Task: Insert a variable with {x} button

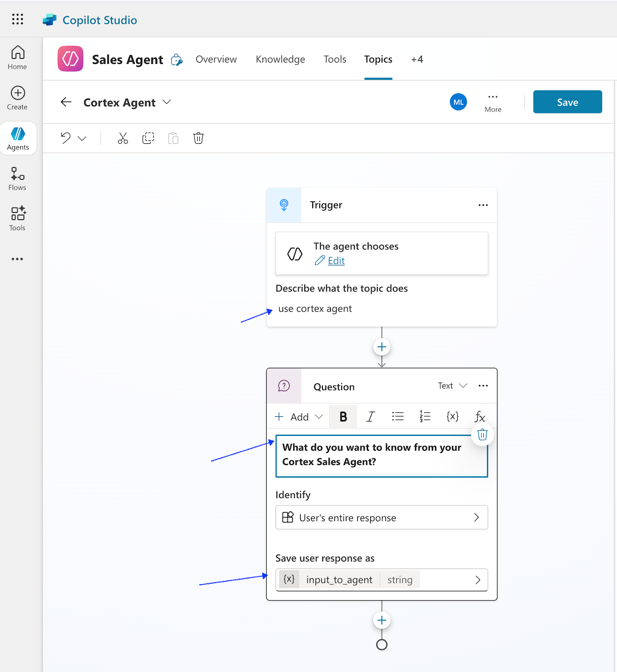Action: [452, 417]
